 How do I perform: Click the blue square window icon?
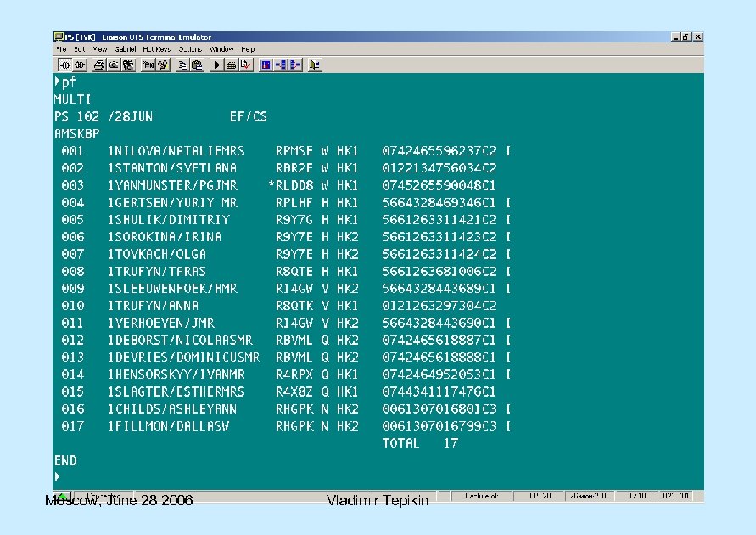[x=266, y=65]
